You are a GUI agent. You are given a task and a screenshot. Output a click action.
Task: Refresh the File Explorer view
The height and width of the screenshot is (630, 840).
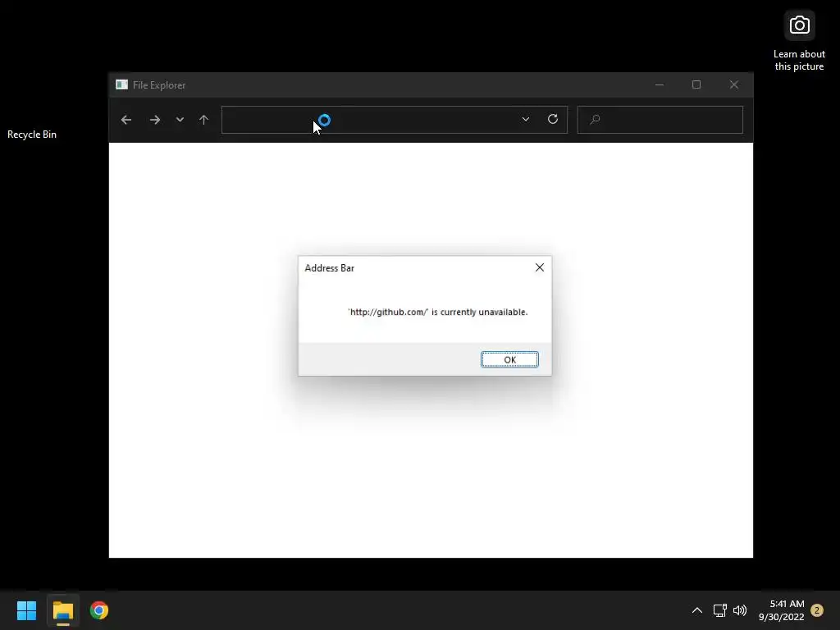click(553, 119)
